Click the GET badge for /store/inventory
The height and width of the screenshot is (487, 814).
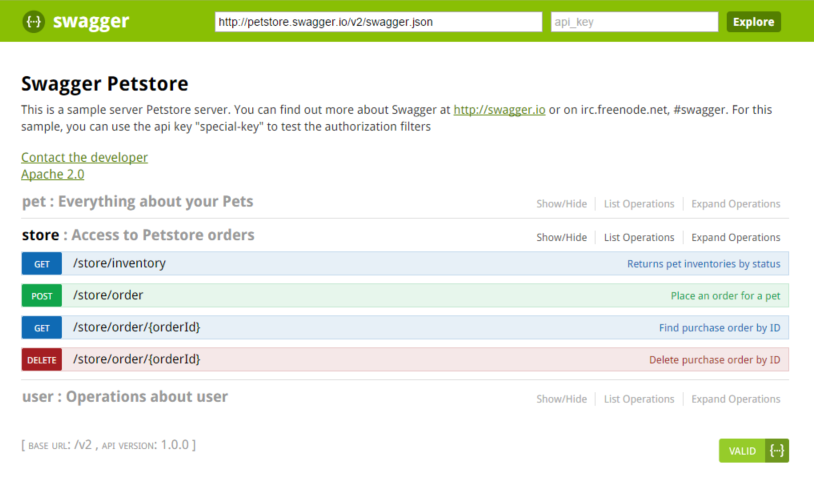pyautogui.click(x=42, y=264)
